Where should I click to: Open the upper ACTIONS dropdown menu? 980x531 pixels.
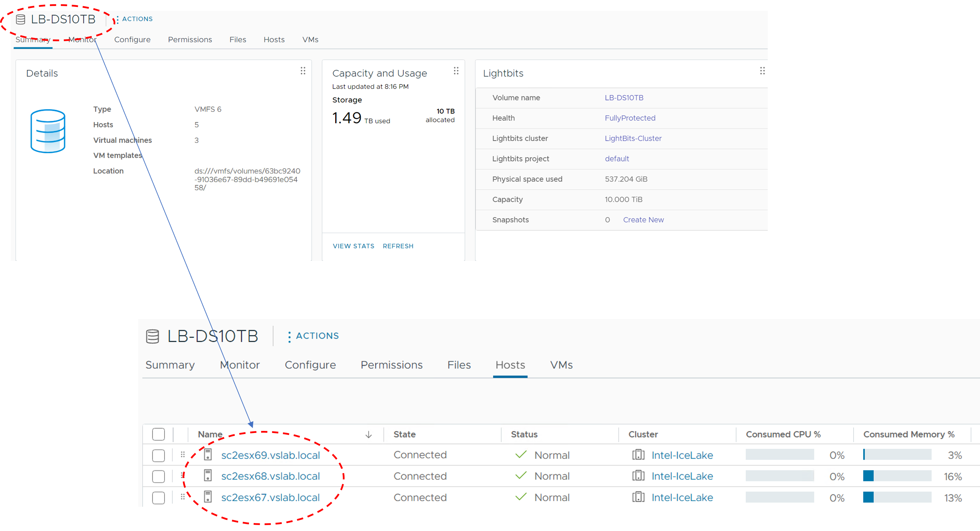tap(135, 19)
